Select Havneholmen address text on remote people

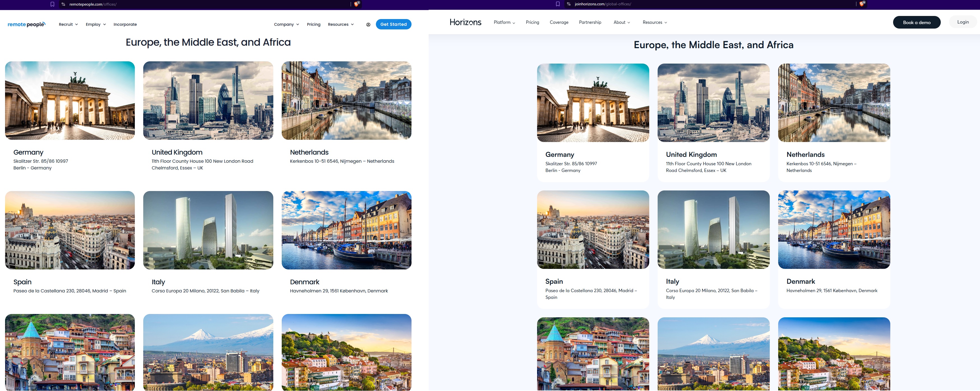pos(339,291)
